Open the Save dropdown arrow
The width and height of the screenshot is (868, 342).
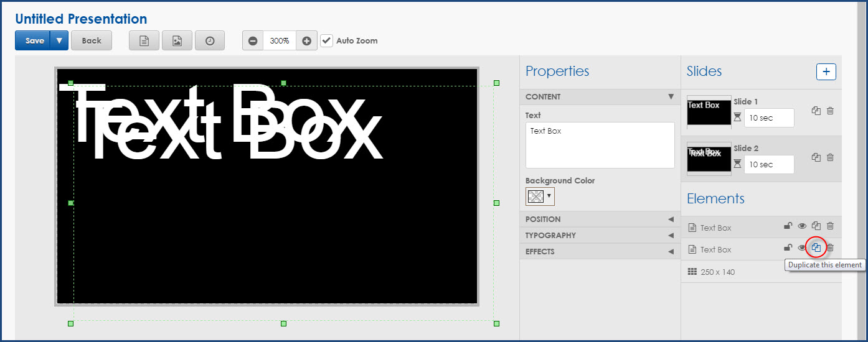(59, 40)
